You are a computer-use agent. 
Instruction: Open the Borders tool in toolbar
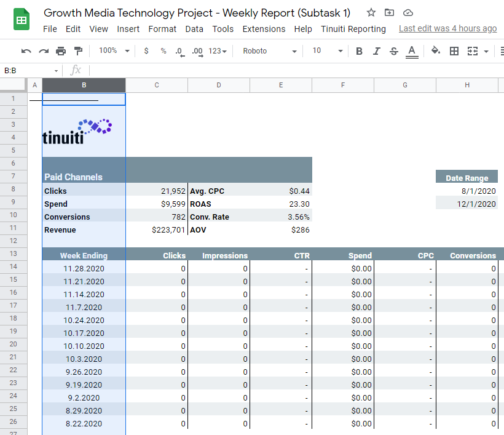[454, 51]
